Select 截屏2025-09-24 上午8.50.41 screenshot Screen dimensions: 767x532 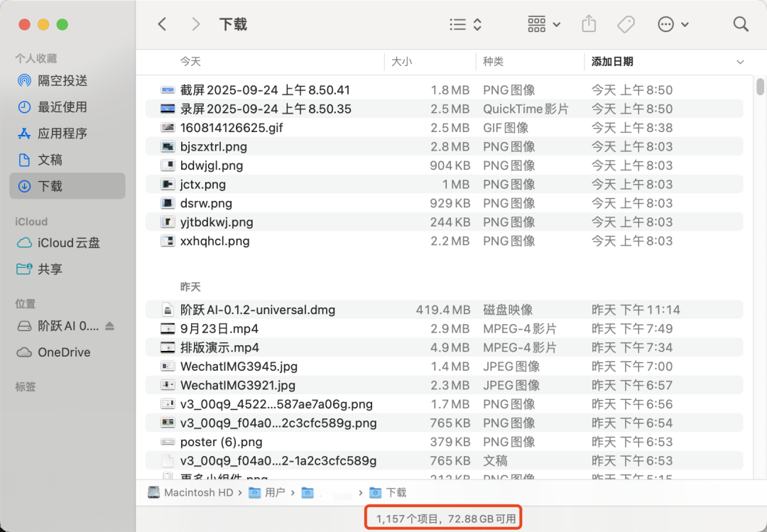tap(444, 90)
